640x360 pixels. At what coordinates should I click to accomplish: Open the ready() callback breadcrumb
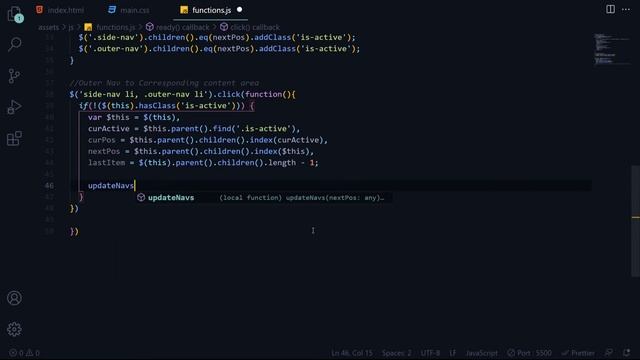(178, 27)
